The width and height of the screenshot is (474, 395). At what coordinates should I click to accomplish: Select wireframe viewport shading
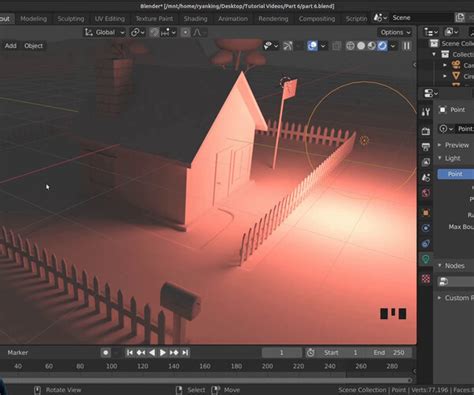350,46
